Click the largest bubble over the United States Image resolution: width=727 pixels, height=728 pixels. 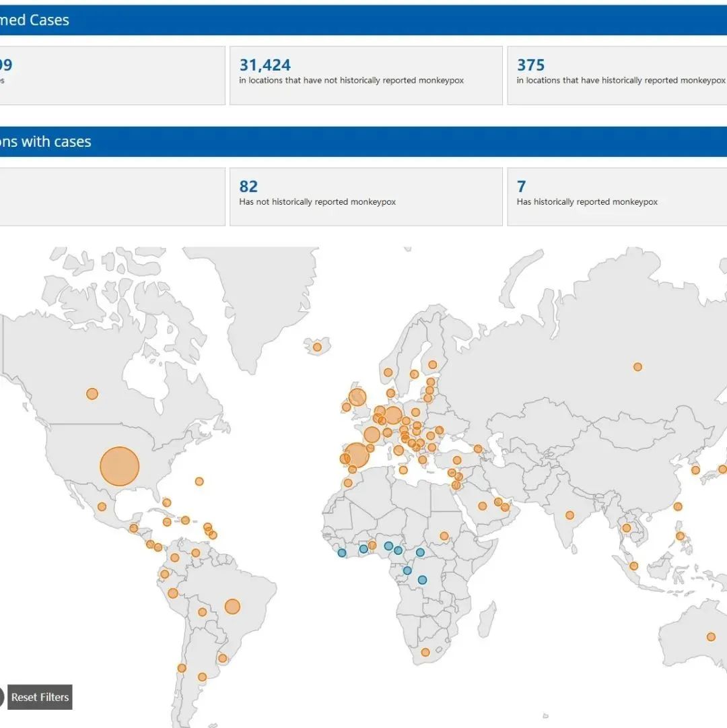click(120, 466)
